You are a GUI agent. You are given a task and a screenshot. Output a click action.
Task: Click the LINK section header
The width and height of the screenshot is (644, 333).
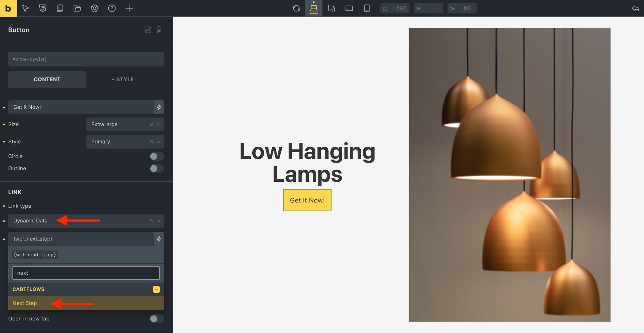point(15,192)
